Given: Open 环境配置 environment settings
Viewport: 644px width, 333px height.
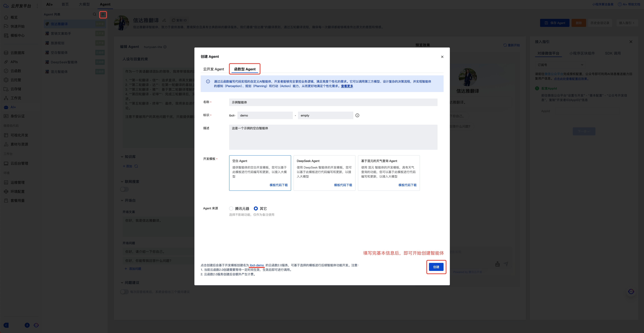Looking at the screenshot, I should 14,192.
